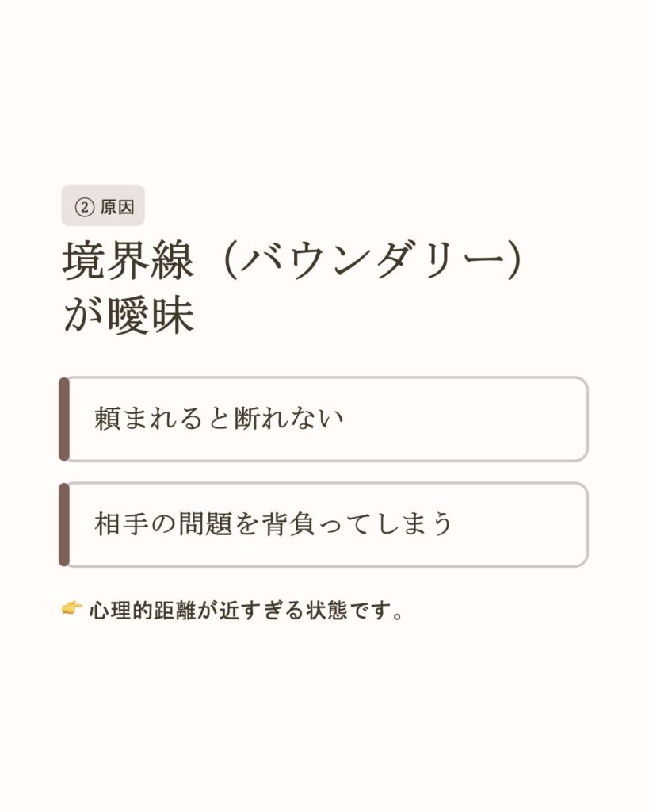Click the circled number ② symbol

pos(84,207)
